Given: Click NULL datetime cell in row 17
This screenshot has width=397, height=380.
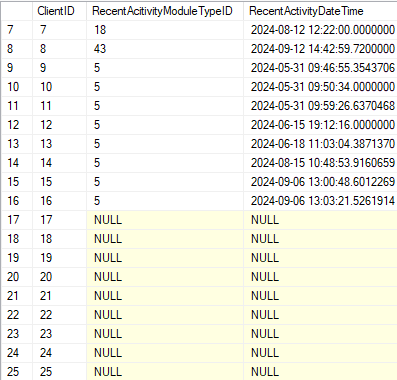Looking at the screenshot, I should click(x=320, y=220).
